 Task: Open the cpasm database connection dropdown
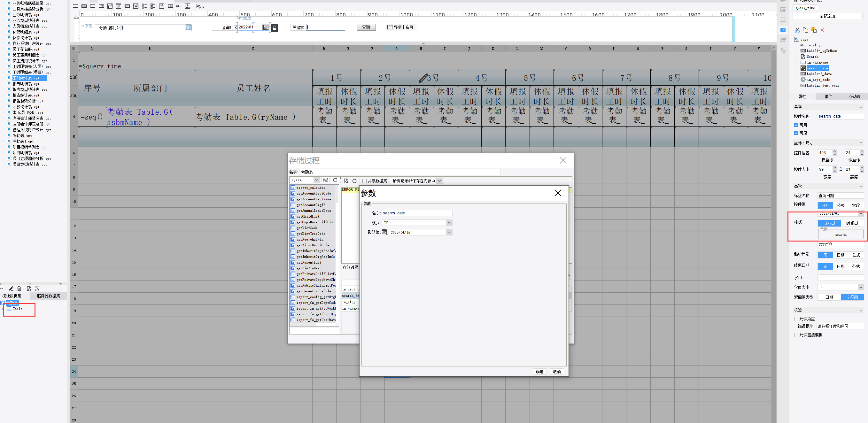coord(316,180)
